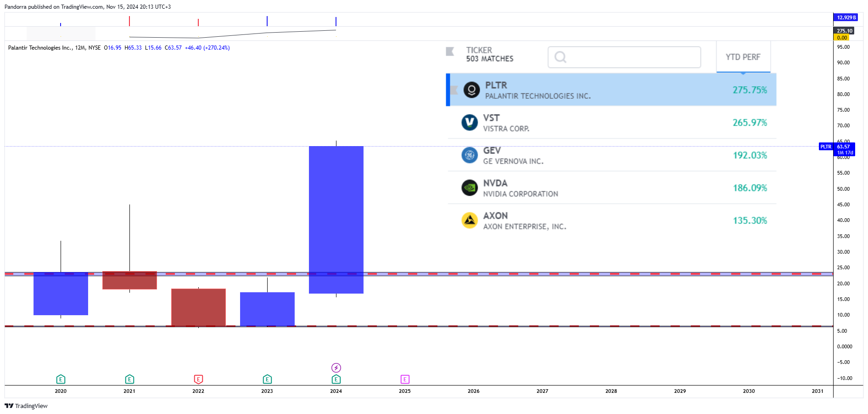868x414 pixels.
Task: Click the 135.30% performance value
Action: tap(750, 221)
